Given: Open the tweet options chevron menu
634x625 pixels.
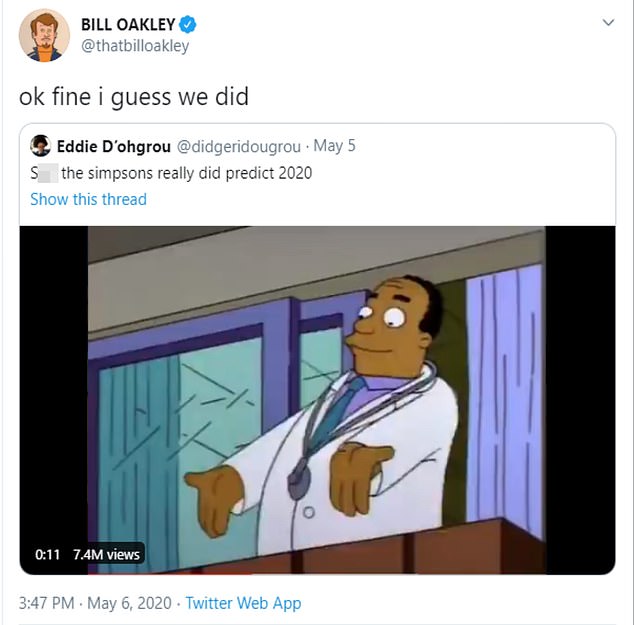Looking at the screenshot, I should 607,22.
